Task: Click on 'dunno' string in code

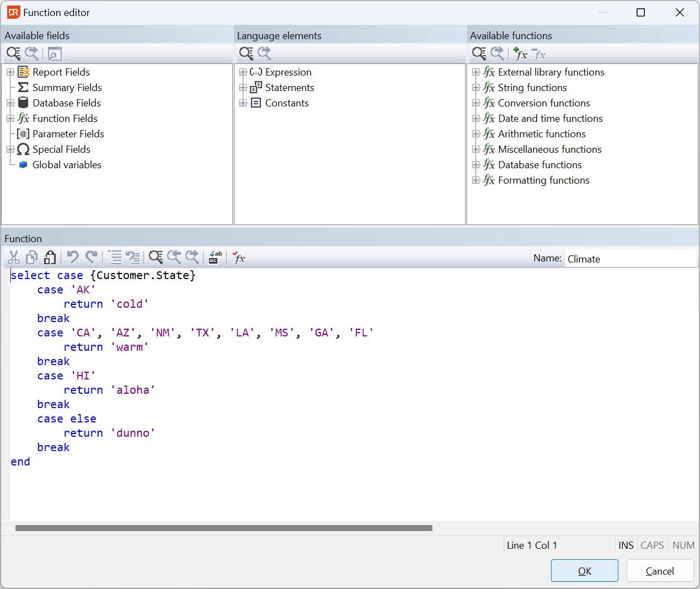Action: tap(133, 433)
